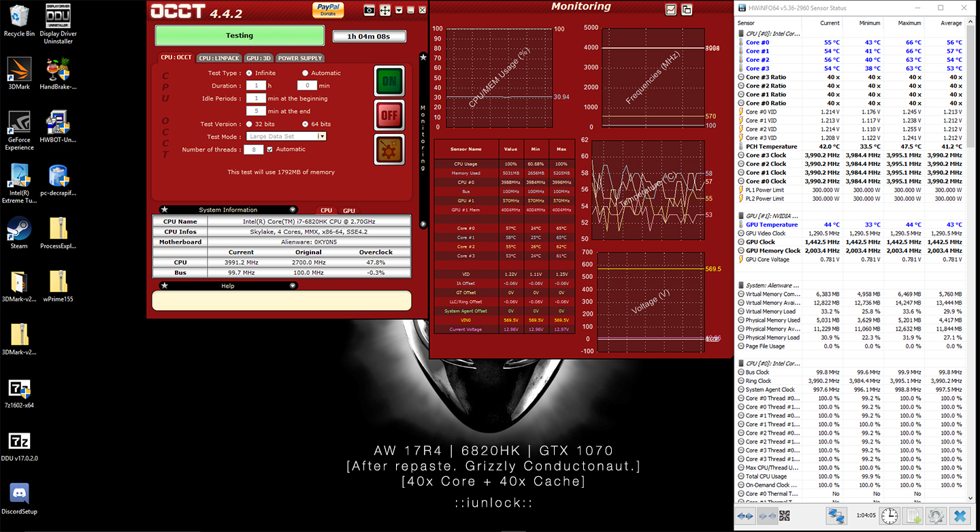Select the Automatic test type
This screenshot has height=532, width=980.
click(305, 73)
